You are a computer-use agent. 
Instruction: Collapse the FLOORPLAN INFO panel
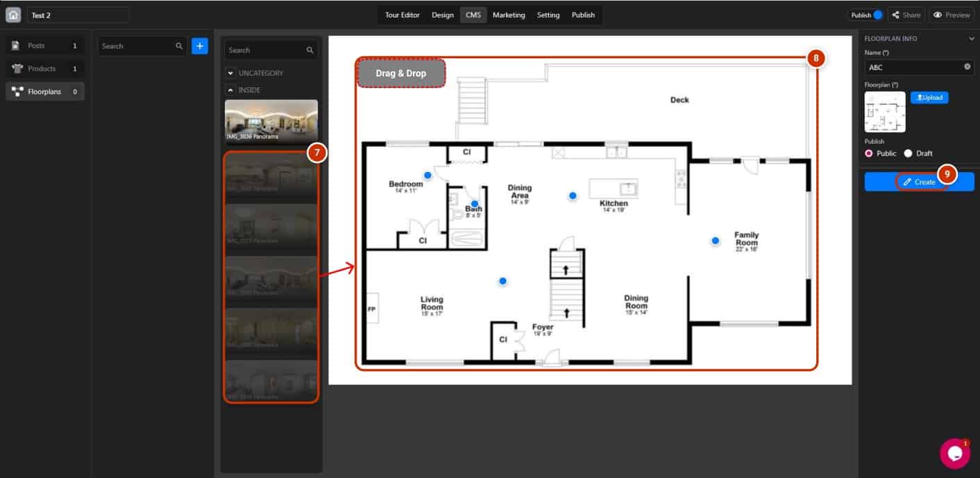tap(972, 39)
